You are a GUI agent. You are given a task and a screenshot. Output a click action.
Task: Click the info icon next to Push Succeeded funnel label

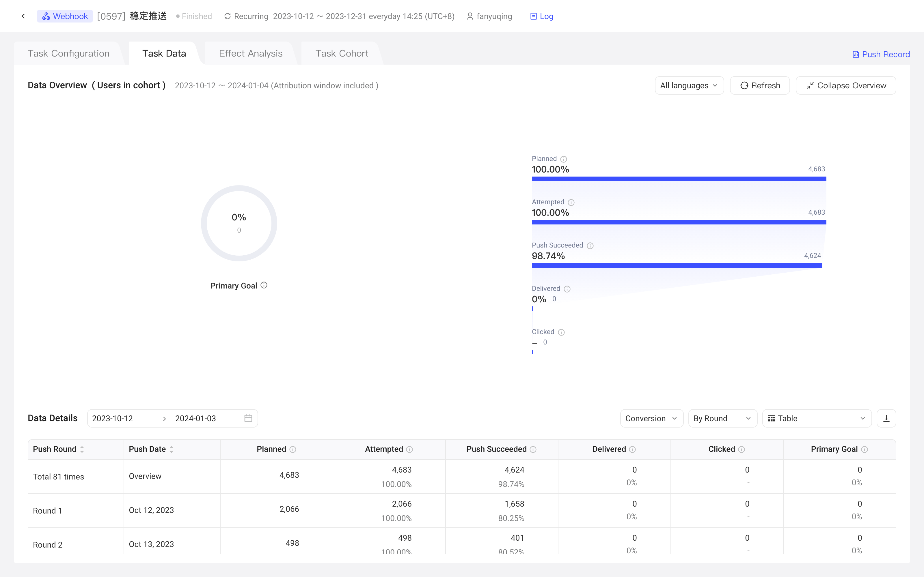[590, 246]
